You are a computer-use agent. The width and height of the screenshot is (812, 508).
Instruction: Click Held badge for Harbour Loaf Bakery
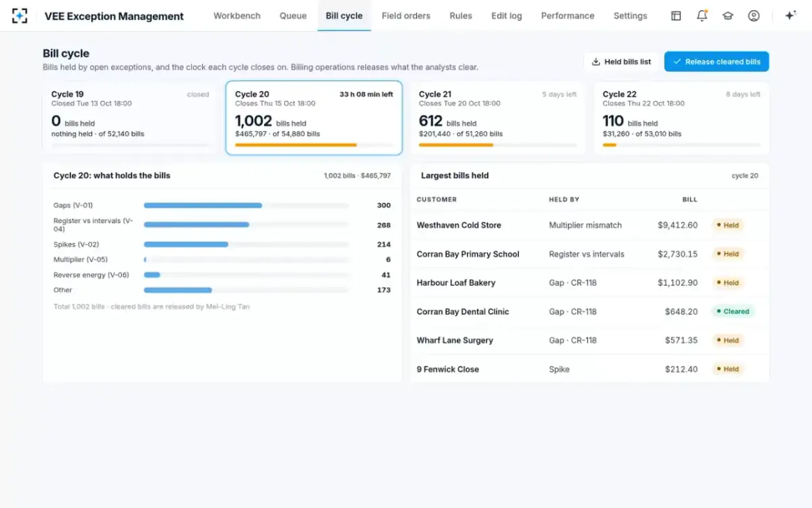pos(727,282)
